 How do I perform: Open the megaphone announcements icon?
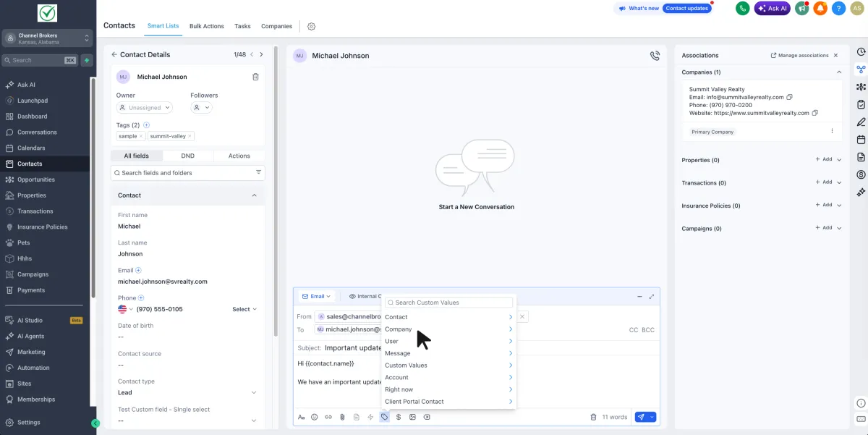(801, 9)
